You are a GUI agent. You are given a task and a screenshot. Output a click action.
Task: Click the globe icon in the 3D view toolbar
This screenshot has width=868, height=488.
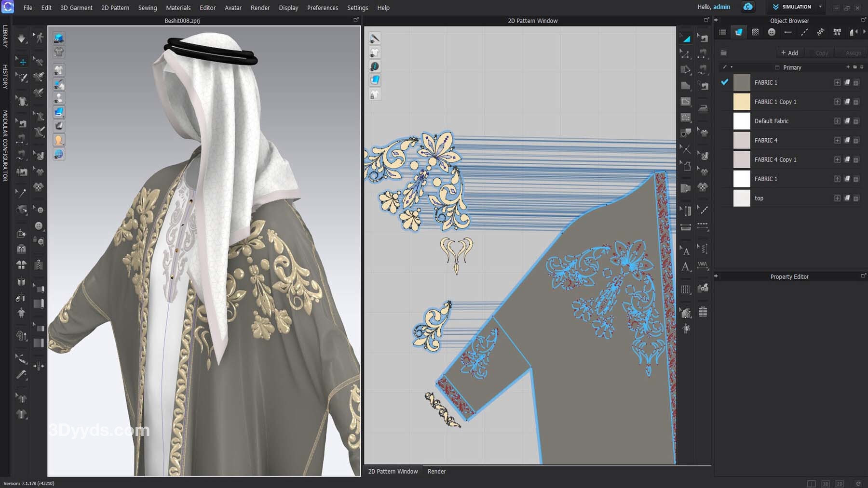pyautogui.click(x=59, y=154)
